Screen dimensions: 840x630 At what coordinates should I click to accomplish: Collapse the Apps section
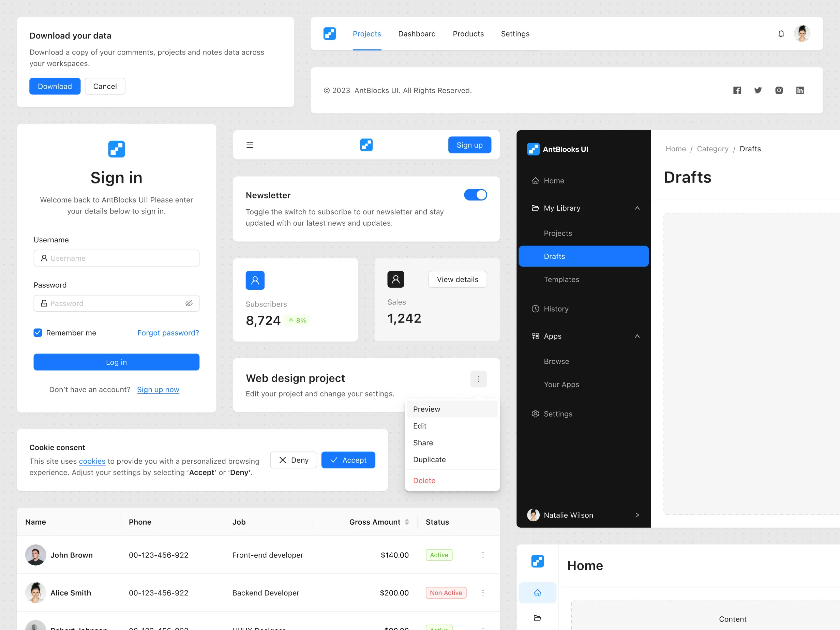637,336
